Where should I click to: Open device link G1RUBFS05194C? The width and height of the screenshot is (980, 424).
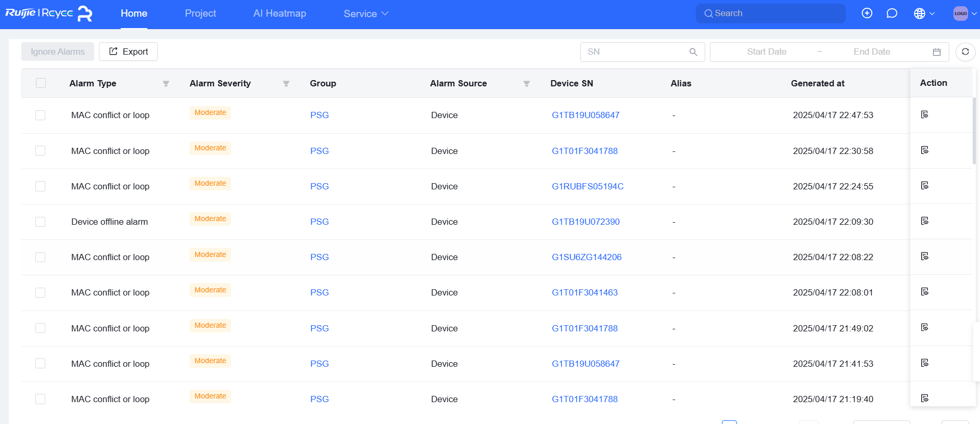[x=588, y=186]
